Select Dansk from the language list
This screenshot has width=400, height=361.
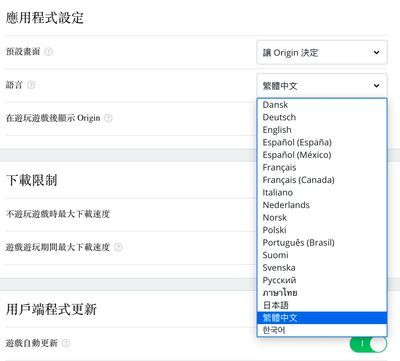[x=322, y=105]
